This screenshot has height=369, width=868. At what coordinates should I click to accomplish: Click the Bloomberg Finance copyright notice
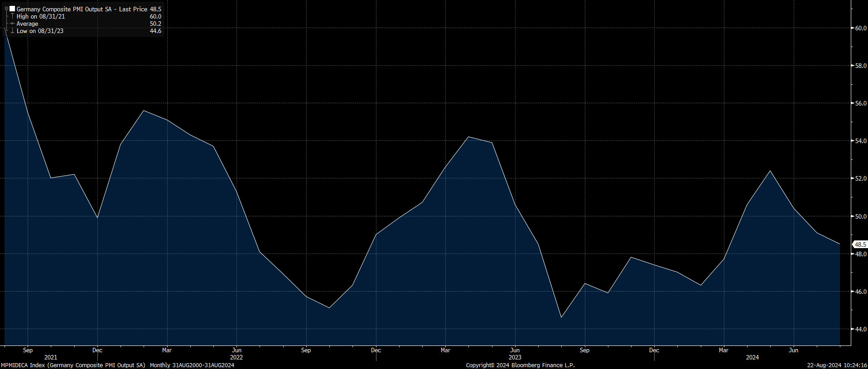[520, 365]
